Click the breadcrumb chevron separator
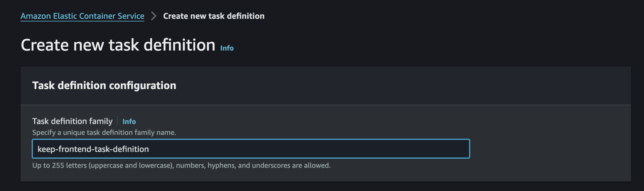644x191 pixels. point(154,16)
